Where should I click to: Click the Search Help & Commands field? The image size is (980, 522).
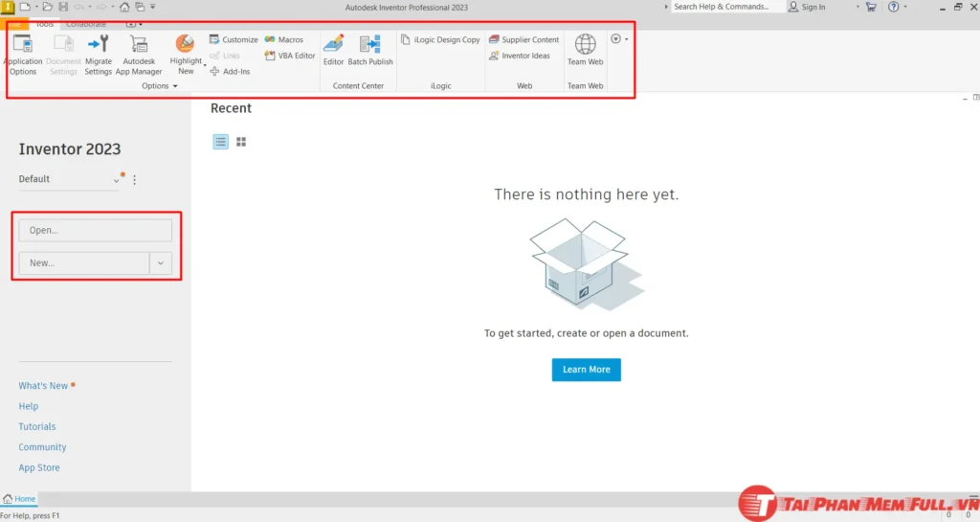(727, 7)
